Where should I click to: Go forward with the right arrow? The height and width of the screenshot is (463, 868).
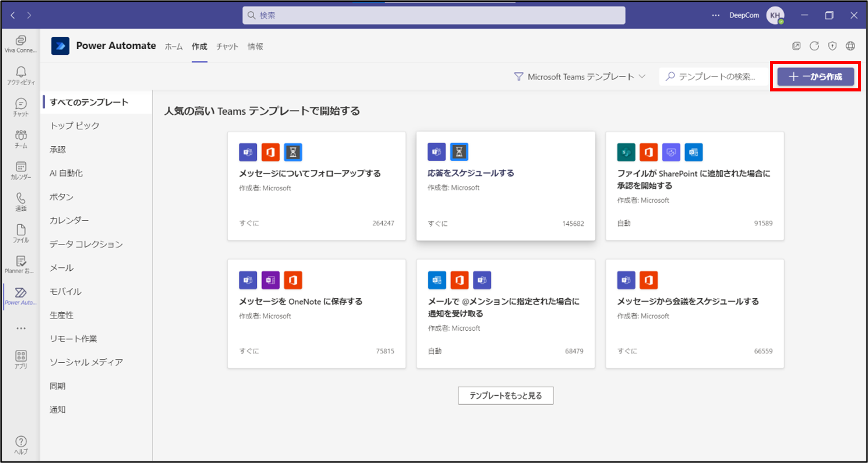tap(29, 15)
